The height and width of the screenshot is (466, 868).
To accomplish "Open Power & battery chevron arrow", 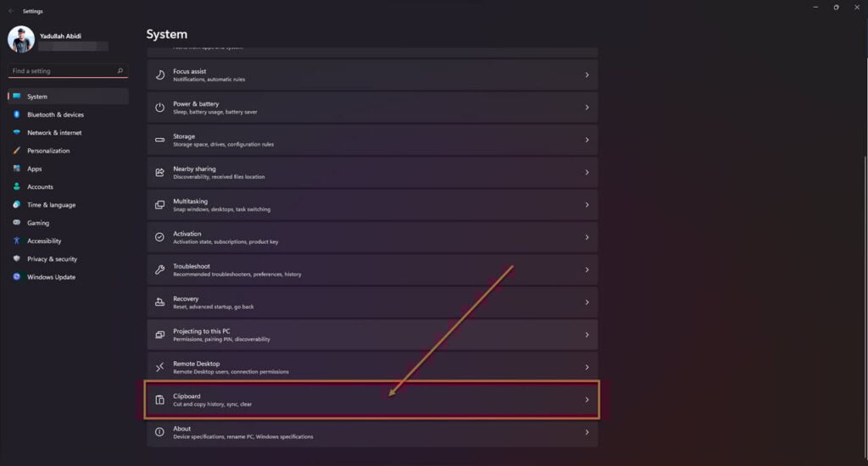I will click(587, 108).
